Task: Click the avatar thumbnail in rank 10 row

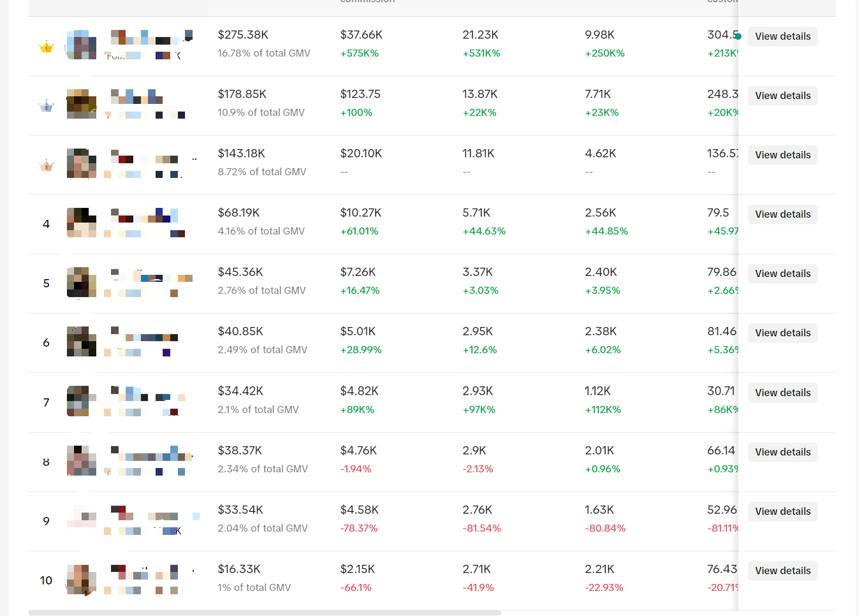Action: pos(82,580)
